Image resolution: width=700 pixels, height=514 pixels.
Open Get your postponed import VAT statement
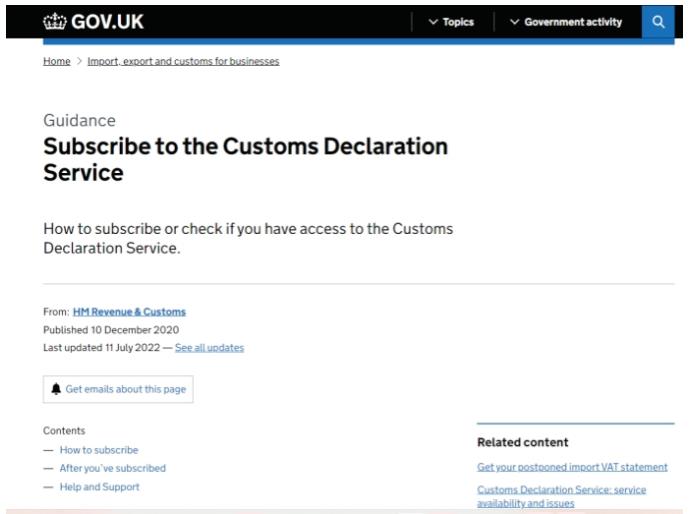(572, 467)
